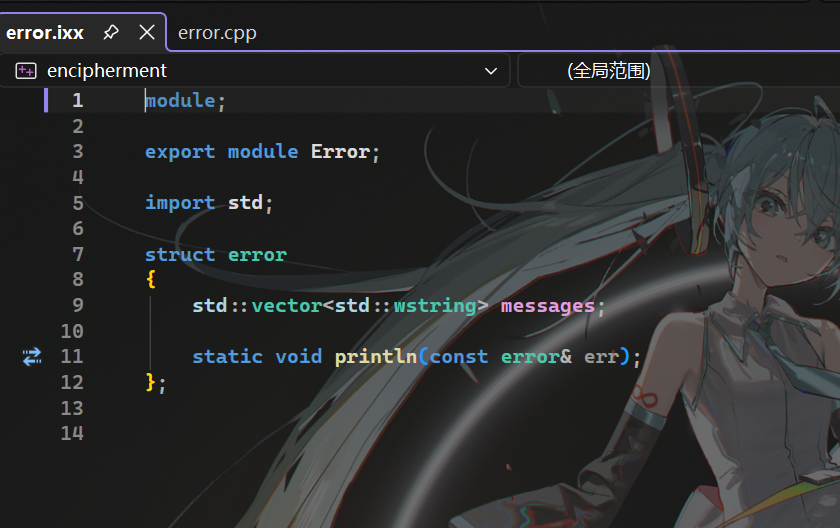Click the declaration/definition swap icon on line 11
The width and height of the screenshot is (840, 528).
[x=32, y=356]
